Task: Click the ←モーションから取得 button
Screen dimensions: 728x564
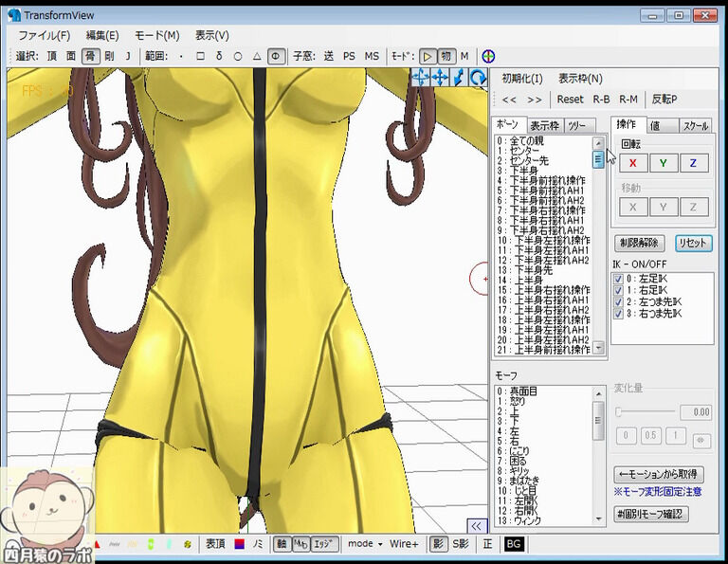Action: (659, 474)
